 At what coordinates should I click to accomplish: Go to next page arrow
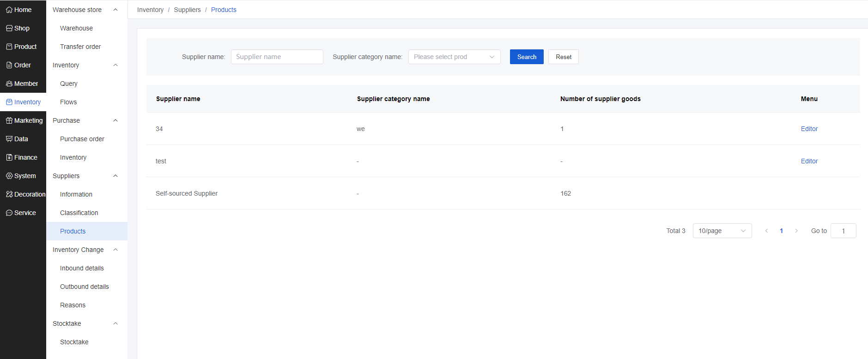point(796,231)
